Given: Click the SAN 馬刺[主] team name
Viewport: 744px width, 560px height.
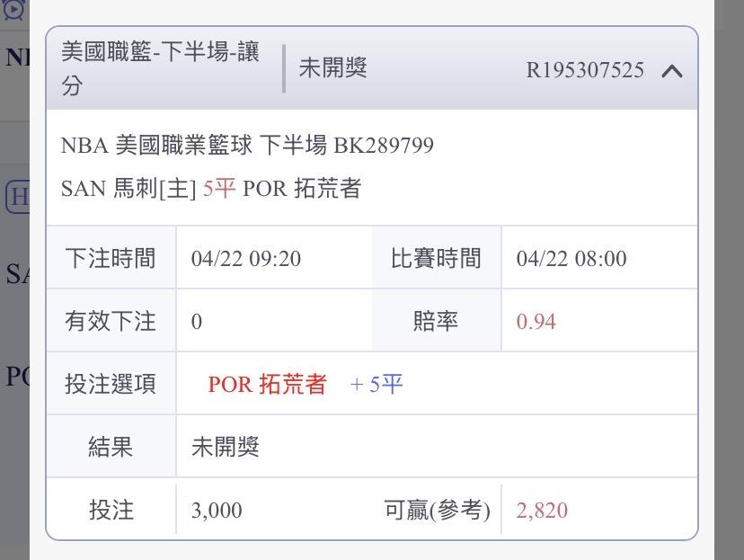Looking at the screenshot, I should click(128, 189).
